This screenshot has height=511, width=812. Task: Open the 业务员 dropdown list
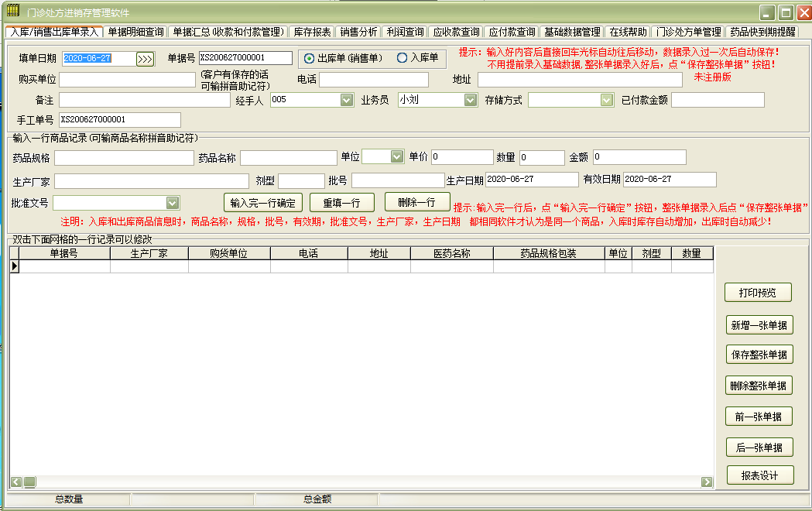click(x=470, y=100)
